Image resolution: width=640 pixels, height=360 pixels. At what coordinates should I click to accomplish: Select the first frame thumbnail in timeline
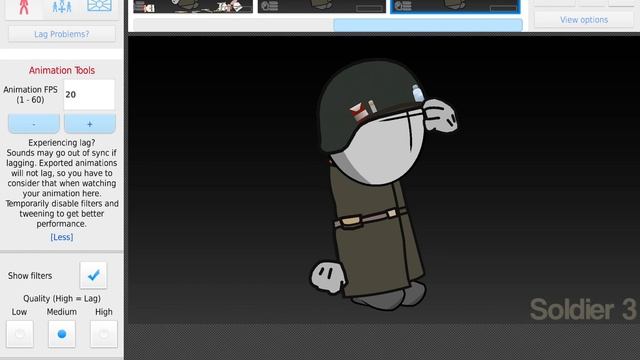click(193, 6)
